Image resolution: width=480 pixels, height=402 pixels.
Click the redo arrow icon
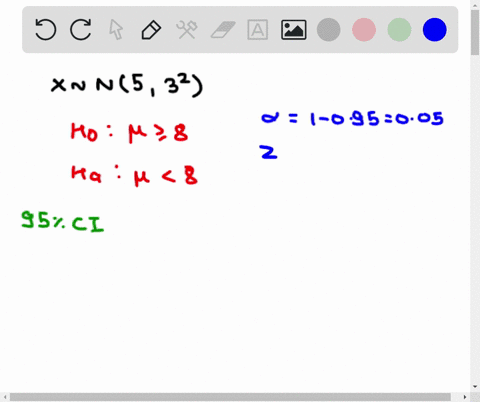coord(81,30)
